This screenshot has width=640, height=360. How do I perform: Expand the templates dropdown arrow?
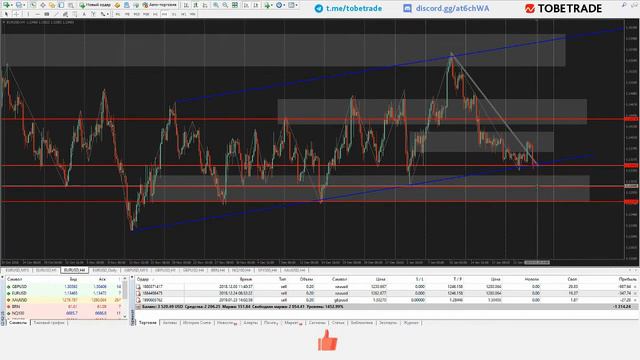pyautogui.click(x=297, y=5)
